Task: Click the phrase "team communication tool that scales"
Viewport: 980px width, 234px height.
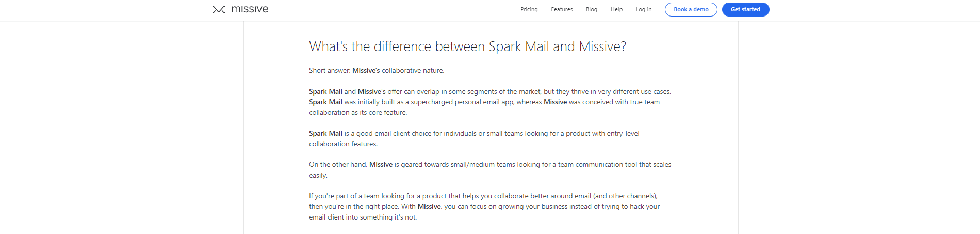Action: coord(614,165)
